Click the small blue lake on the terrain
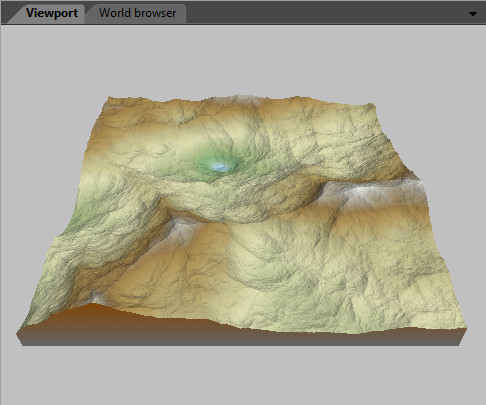 (x=221, y=167)
